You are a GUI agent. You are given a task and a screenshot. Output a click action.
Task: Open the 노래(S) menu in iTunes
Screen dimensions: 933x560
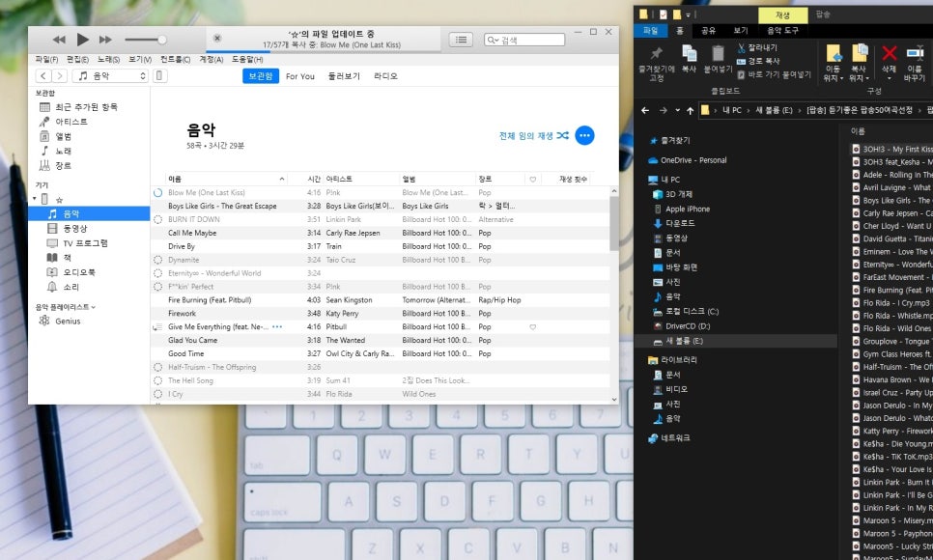[108, 60]
